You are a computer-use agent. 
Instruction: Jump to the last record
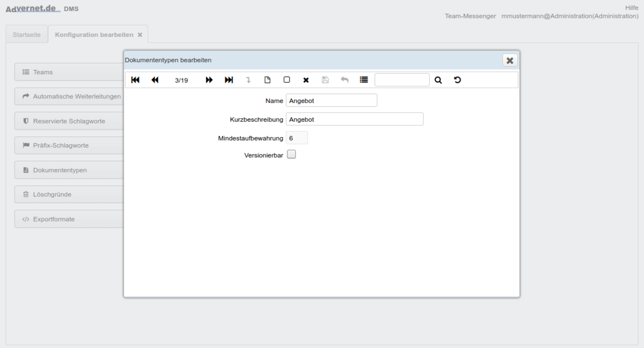coord(229,80)
